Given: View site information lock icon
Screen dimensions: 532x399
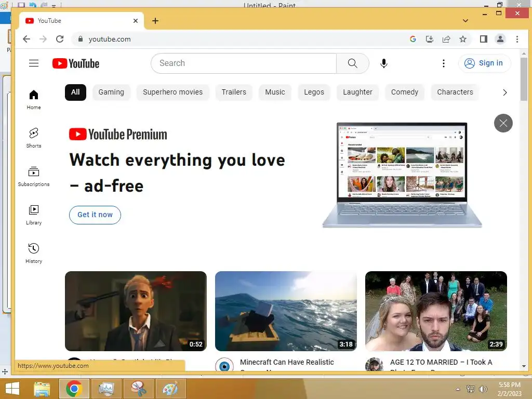Looking at the screenshot, I should coord(81,39).
